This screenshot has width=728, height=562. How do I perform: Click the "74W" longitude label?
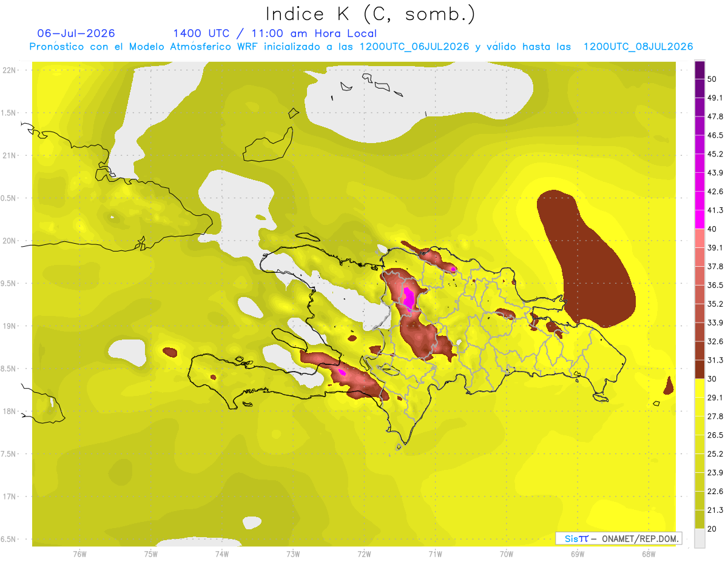[222, 554]
